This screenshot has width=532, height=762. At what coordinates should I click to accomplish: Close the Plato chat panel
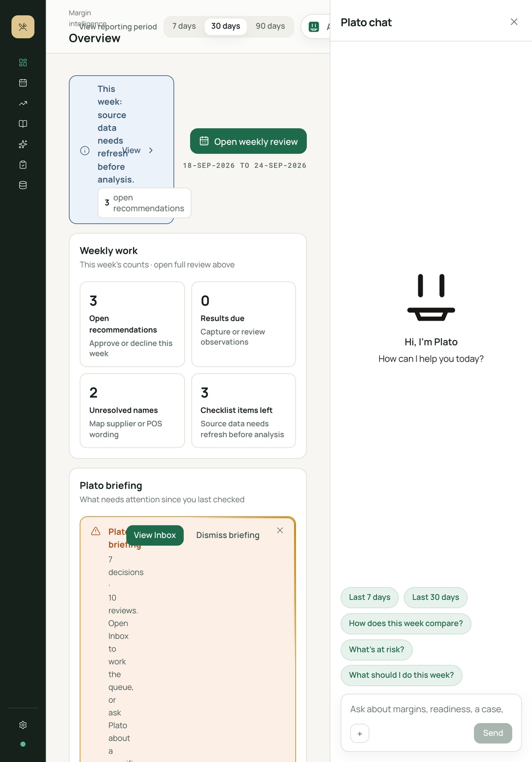514,22
